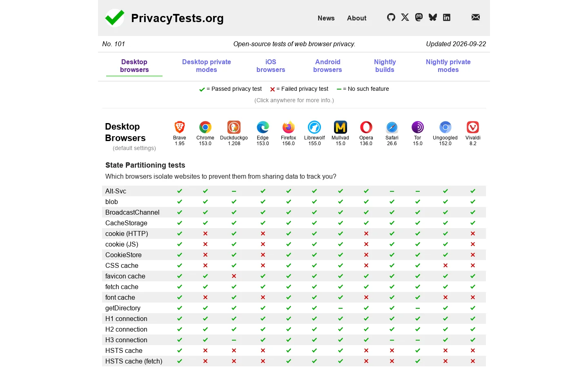The image size is (588, 368).
Task: Click the fetch cache row label
Action: [122, 287]
